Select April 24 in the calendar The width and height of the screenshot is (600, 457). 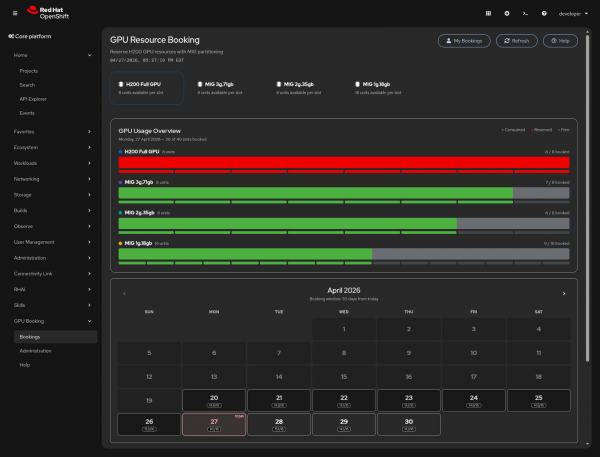[474, 401]
